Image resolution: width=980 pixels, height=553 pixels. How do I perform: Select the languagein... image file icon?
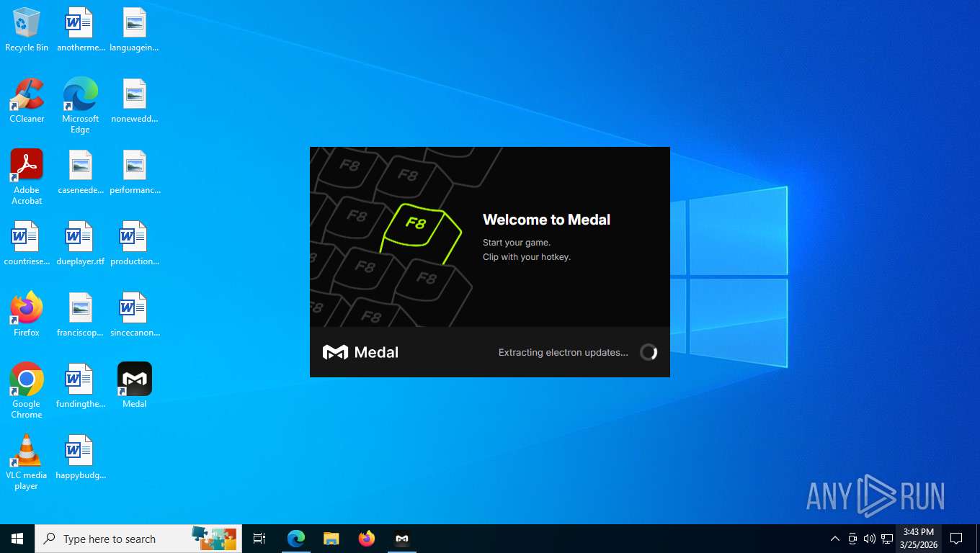click(134, 30)
